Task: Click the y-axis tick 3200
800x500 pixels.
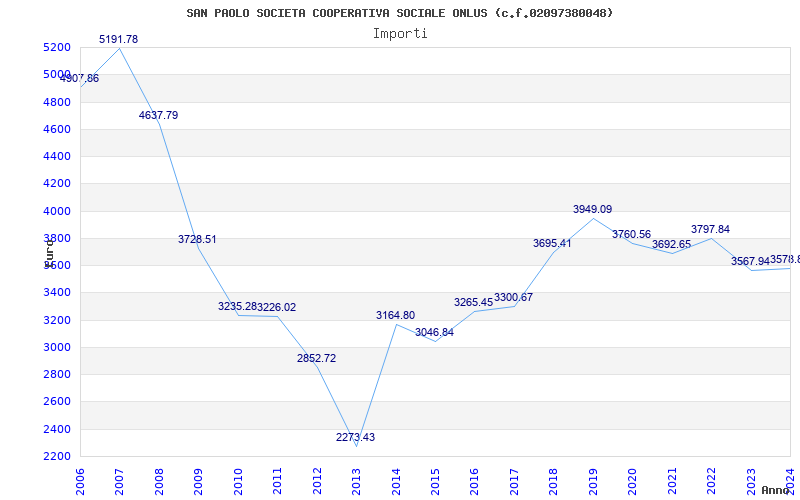Action: click(57, 320)
